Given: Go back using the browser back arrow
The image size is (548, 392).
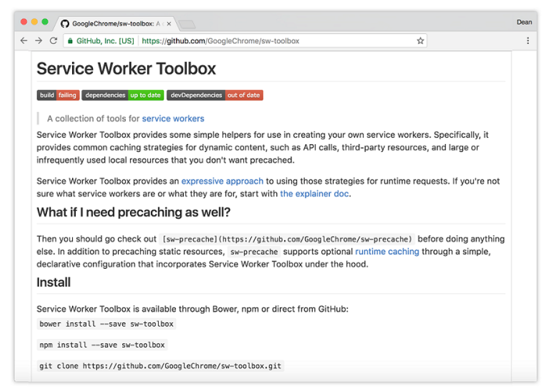Looking at the screenshot, I should (x=24, y=41).
